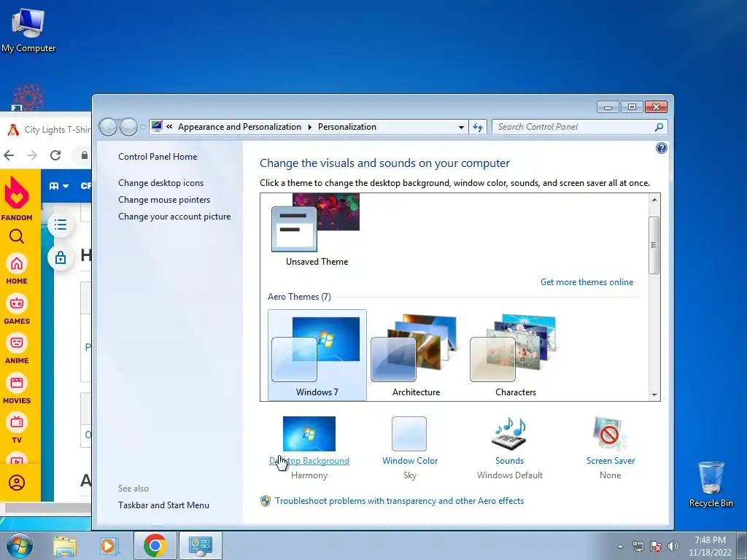Click Troubleshoot problems with transparency link
747x560 pixels.
(x=399, y=501)
